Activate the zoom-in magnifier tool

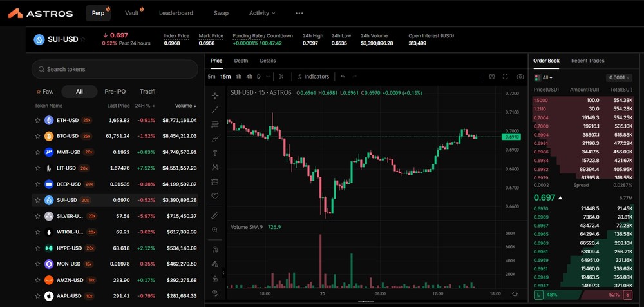pos(215,230)
